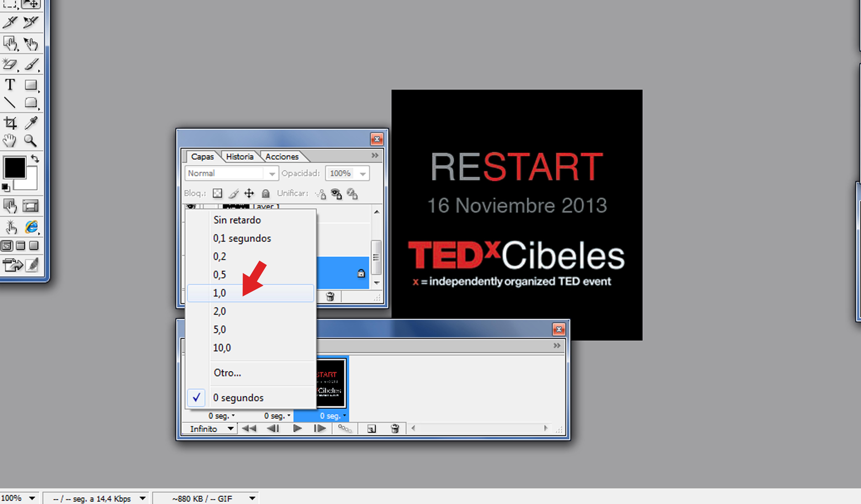Select the Eyedropper tool

(x=31, y=123)
